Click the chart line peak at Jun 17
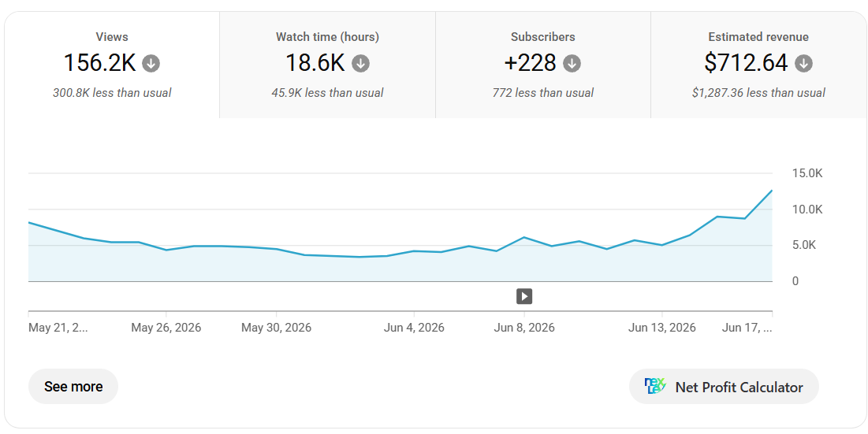The width and height of the screenshot is (868, 434). pos(772,191)
